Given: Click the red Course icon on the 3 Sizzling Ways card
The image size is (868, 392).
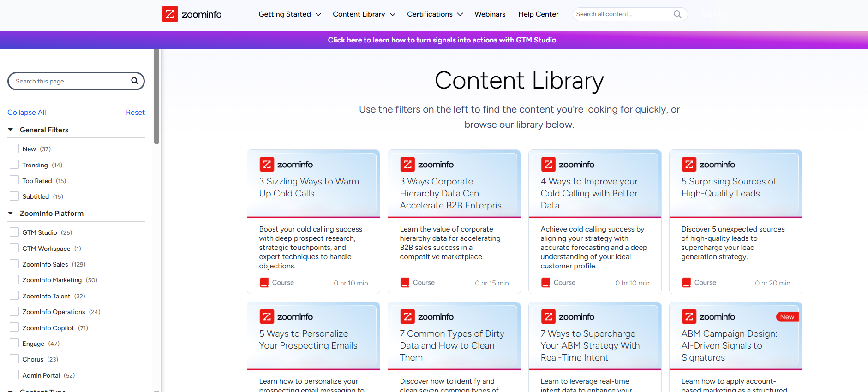Looking at the screenshot, I should [x=264, y=283].
